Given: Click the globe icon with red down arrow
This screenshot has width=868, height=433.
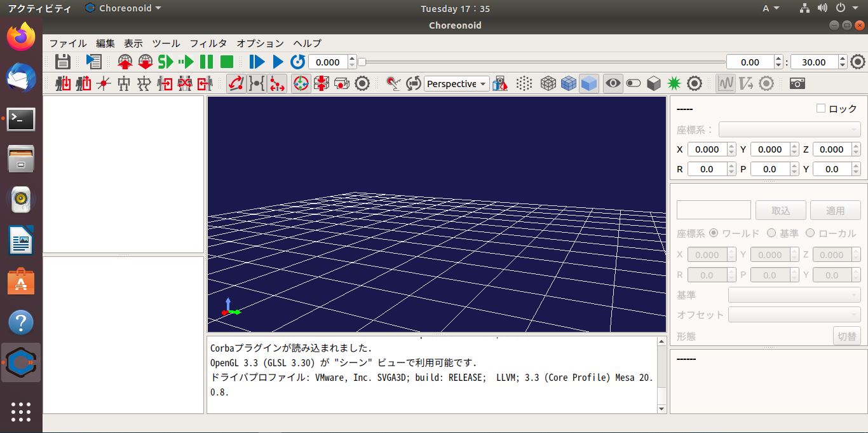Looking at the screenshot, I should [x=146, y=62].
